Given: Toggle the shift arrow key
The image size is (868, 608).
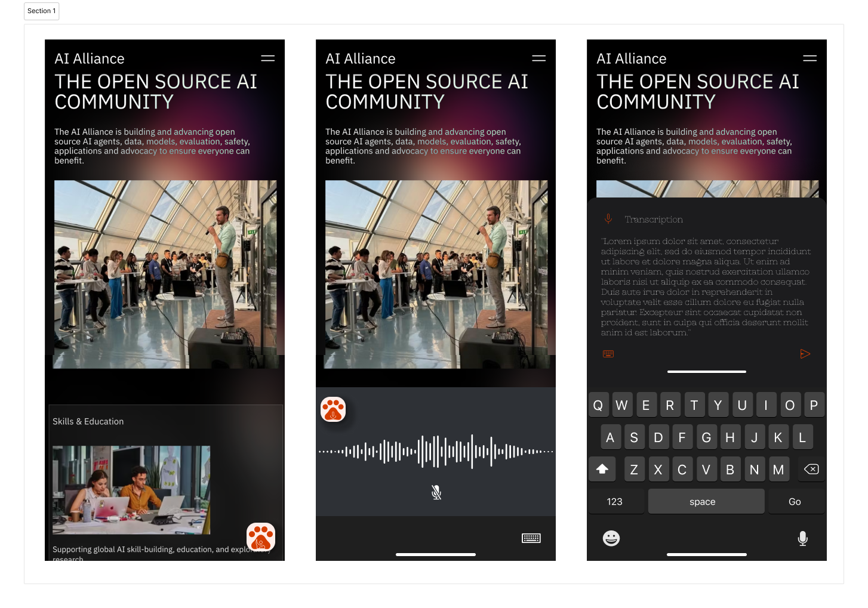Looking at the screenshot, I should [602, 469].
